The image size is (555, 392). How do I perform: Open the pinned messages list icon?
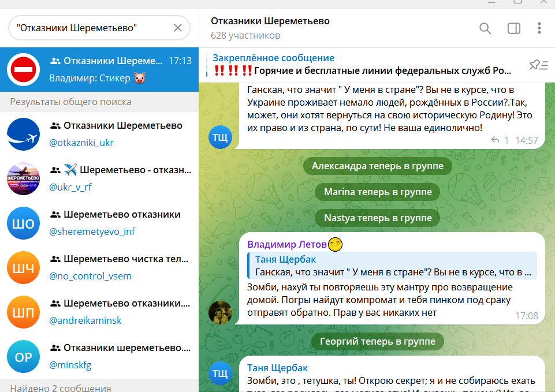[x=538, y=65]
